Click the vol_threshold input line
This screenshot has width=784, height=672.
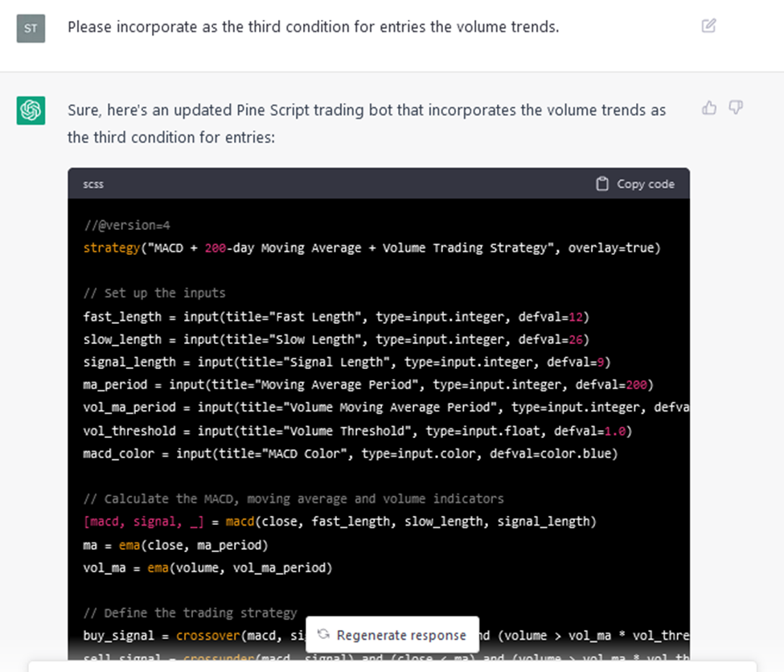[x=358, y=431]
